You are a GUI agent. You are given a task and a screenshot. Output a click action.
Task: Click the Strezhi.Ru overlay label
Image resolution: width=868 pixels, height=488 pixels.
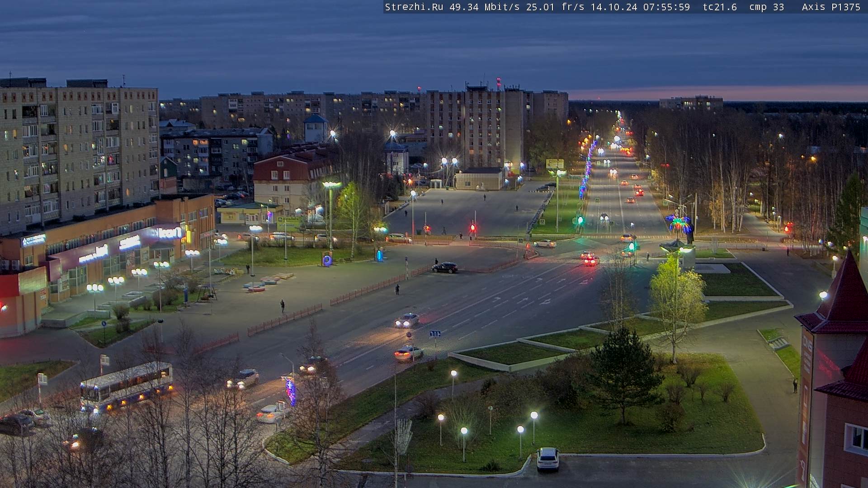(414, 7)
